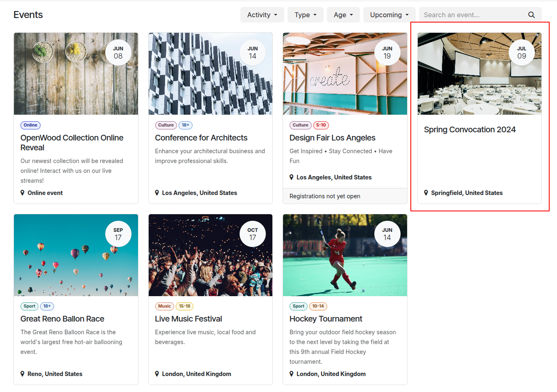Click the location pin beside Reno, United States
The width and height of the screenshot is (557, 392).
click(x=23, y=374)
